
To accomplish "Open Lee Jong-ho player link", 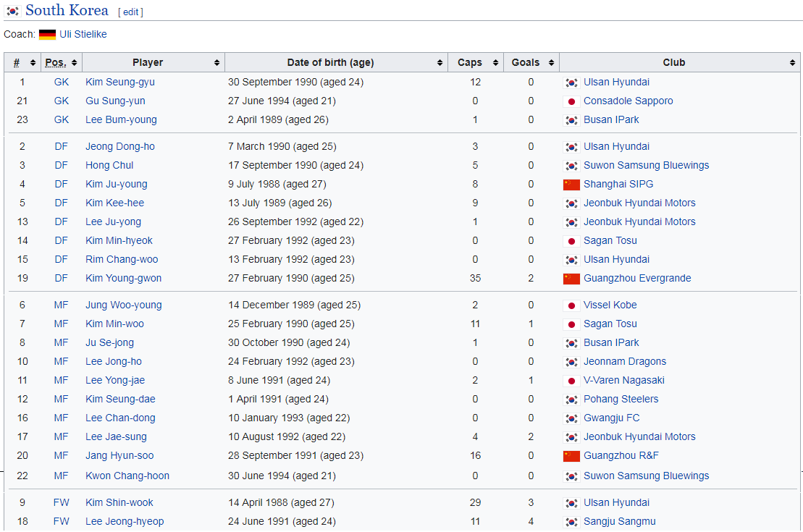I will [x=114, y=361].
